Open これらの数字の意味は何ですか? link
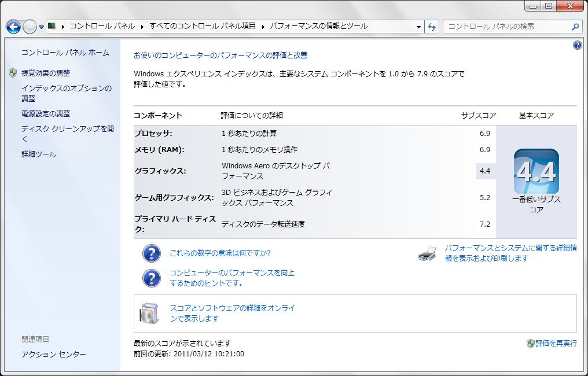Viewport: 588px width, 376px height. (x=220, y=253)
